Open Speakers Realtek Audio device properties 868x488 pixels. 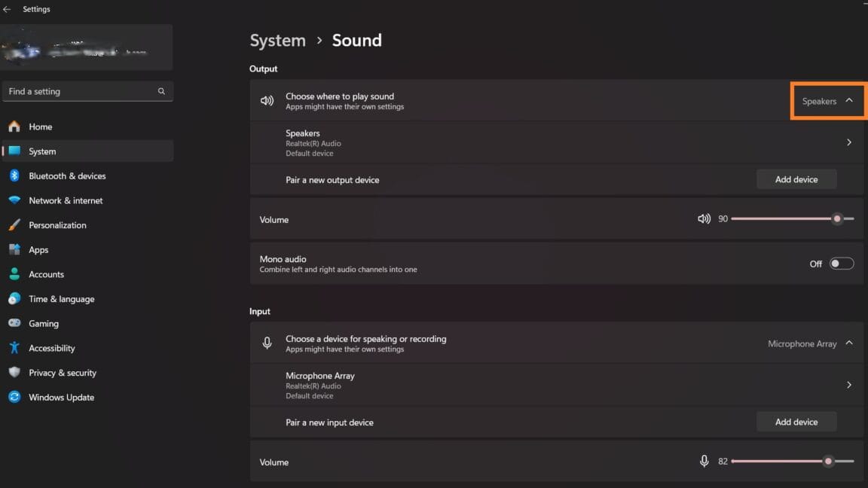click(556, 143)
